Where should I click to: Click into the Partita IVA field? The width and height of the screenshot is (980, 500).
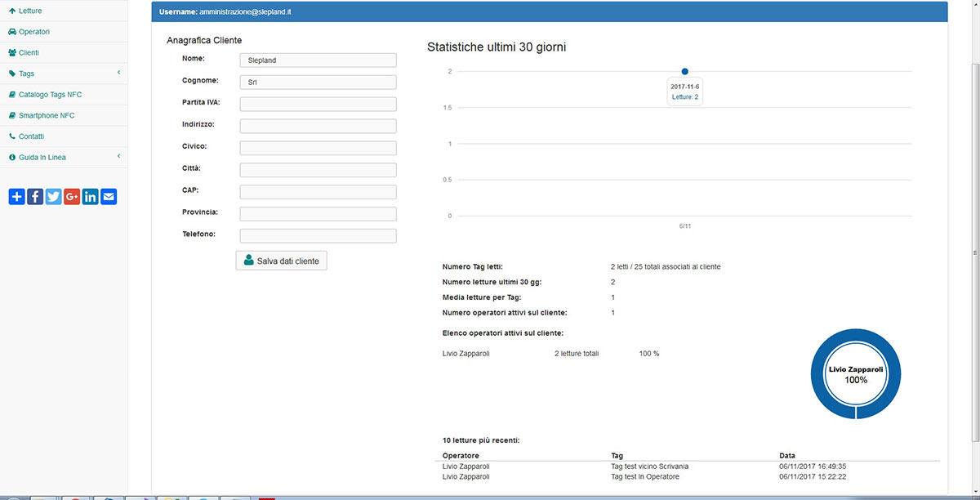click(318, 104)
